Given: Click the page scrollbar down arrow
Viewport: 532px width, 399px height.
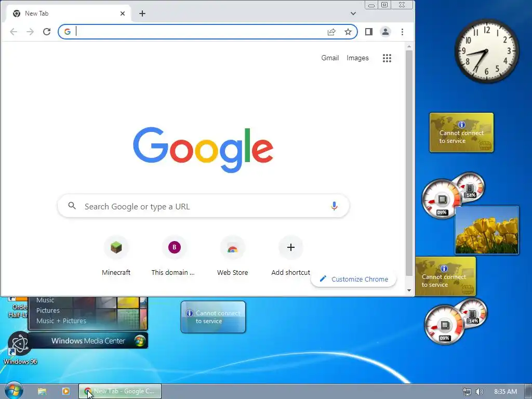Looking at the screenshot, I should tap(409, 290).
